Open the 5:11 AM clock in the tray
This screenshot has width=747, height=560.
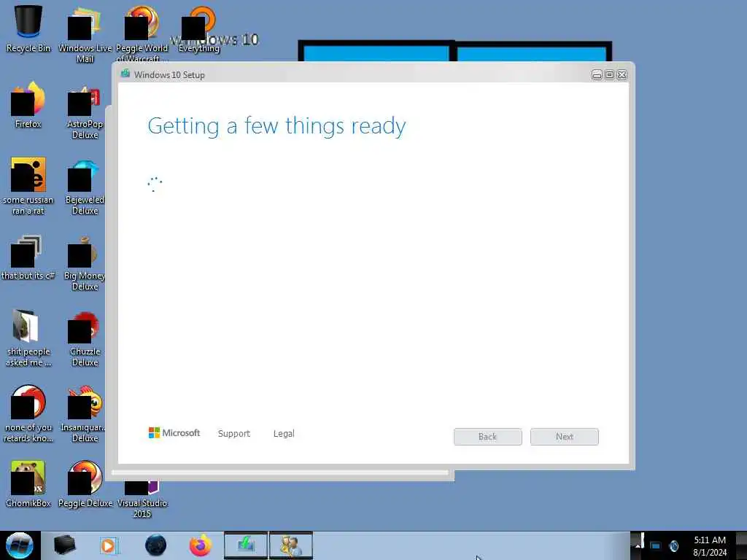(x=710, y=545)
